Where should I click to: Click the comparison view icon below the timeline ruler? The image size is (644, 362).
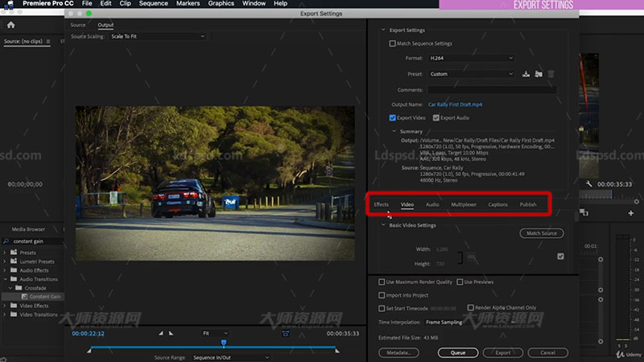click(x=584, y=212)
